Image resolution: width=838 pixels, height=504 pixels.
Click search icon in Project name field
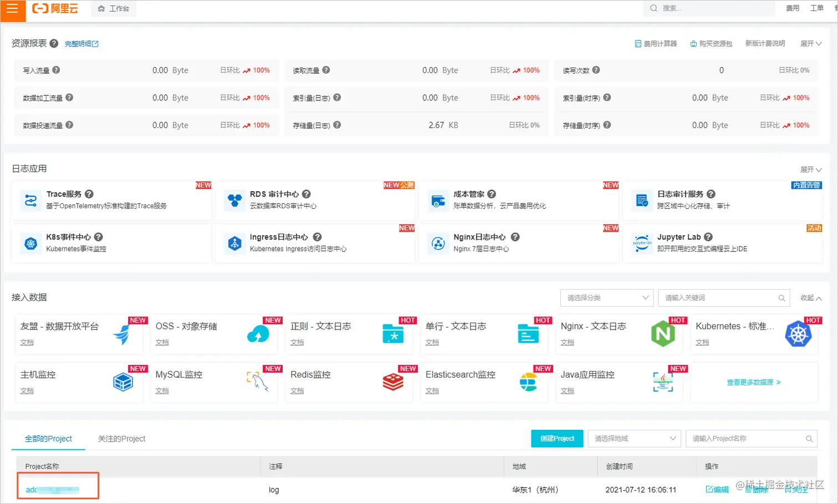[x=809, y=439]
